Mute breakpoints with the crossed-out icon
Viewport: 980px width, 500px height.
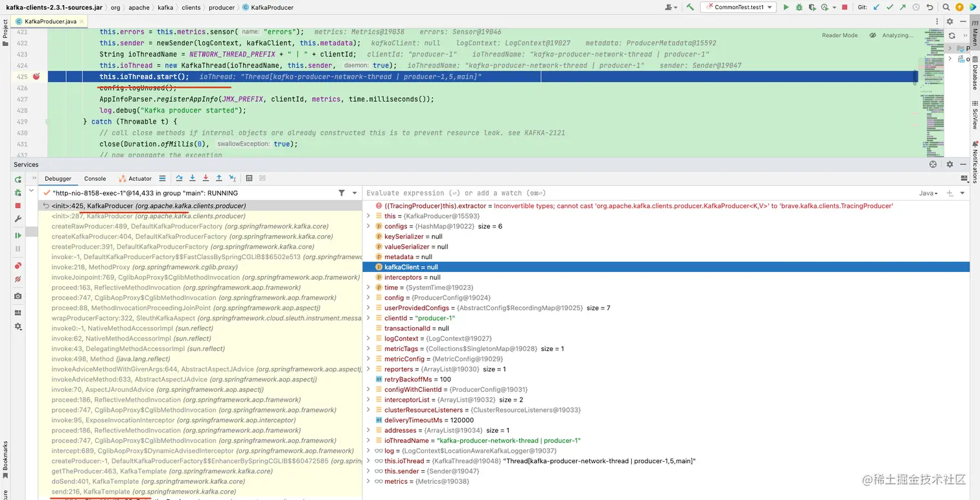pos(18,279)
